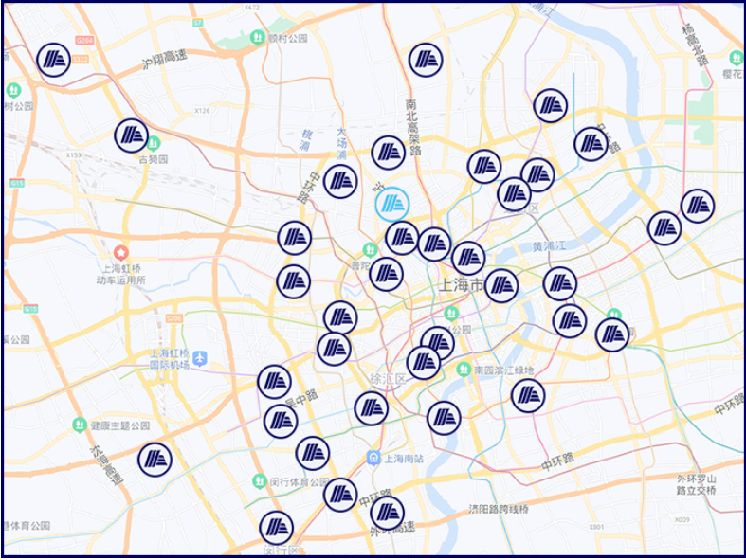This screenshot has height=560, width=746.
Task: Click store marker right of 大场浦 label
Action: point(389,153)
